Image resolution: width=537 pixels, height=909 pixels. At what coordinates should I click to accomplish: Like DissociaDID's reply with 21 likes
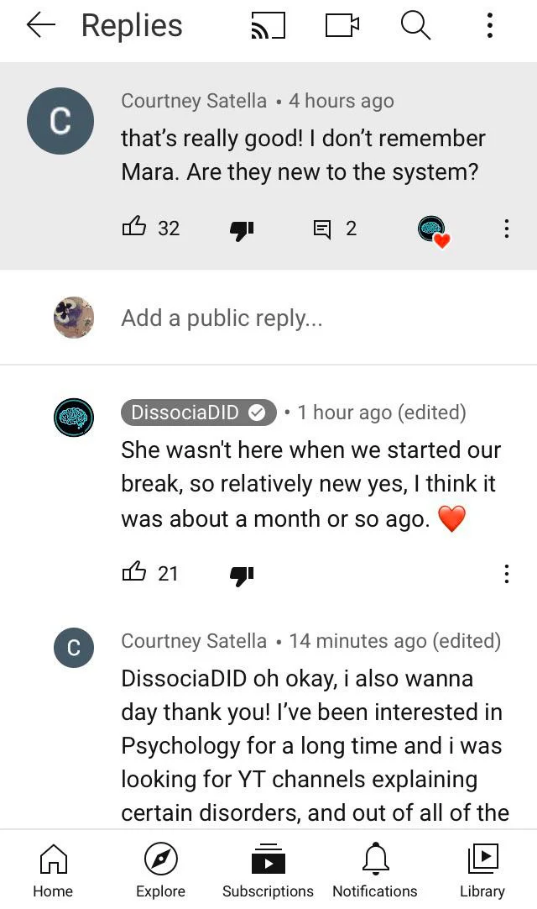(134, 572)
